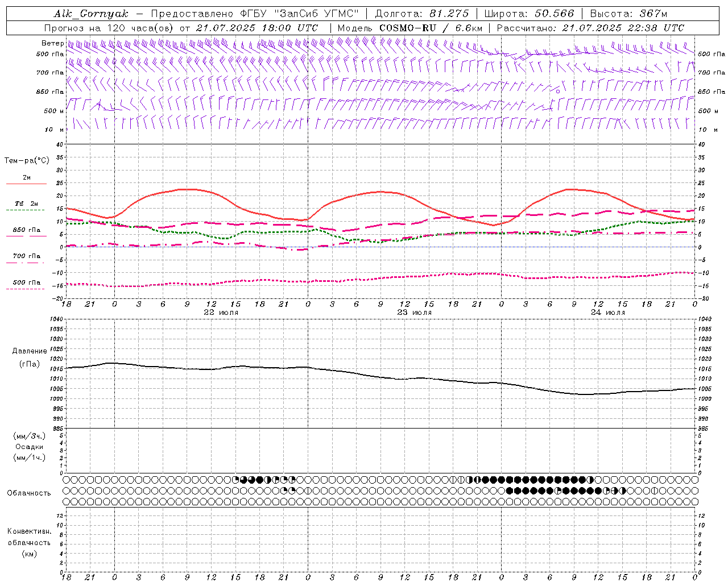Click the longitude value Долгота: 81.275
This screenshot has width=728, height=582.
tap(422, 14)
